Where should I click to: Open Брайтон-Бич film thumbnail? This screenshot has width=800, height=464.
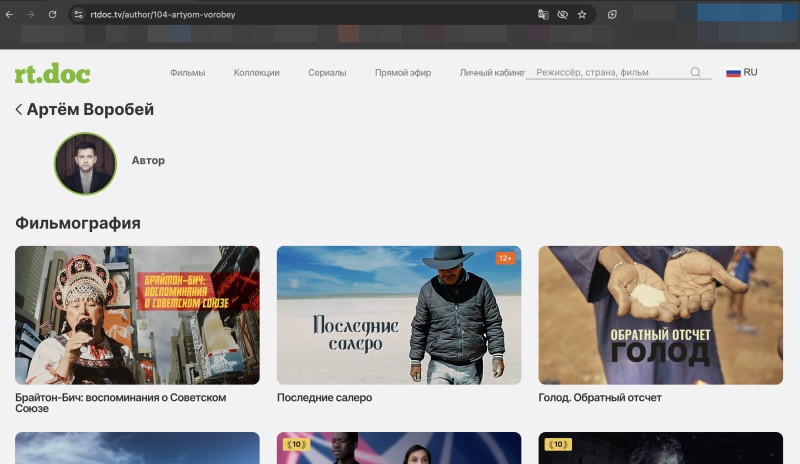[x=137, y=315]
